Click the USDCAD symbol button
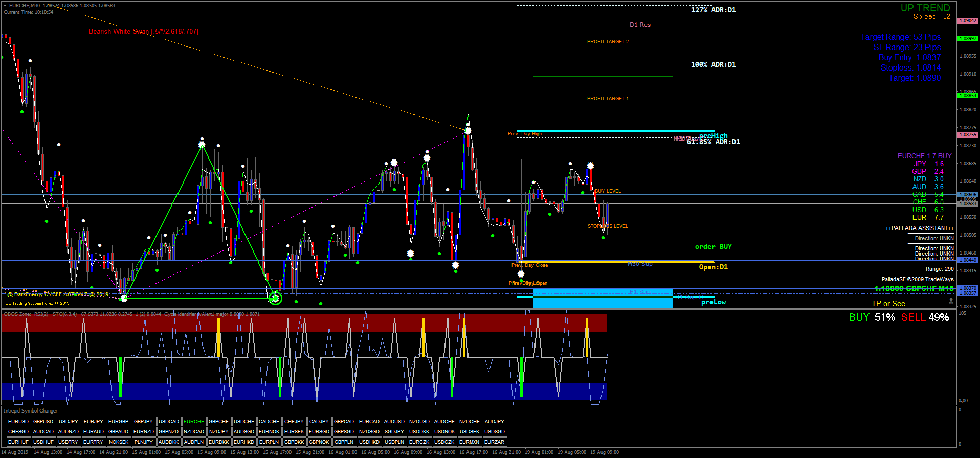Image resolution: width=980 pixels, height=458 pixels. [169, 422]
